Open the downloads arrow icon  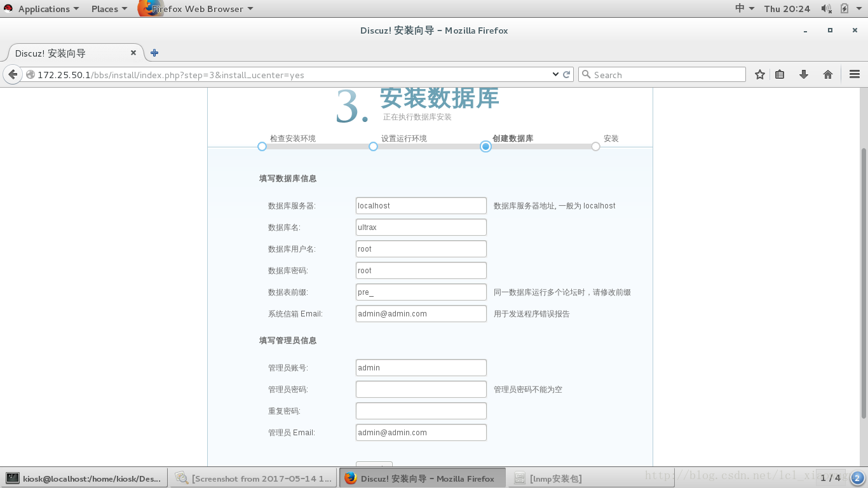(x=804, y=74)
